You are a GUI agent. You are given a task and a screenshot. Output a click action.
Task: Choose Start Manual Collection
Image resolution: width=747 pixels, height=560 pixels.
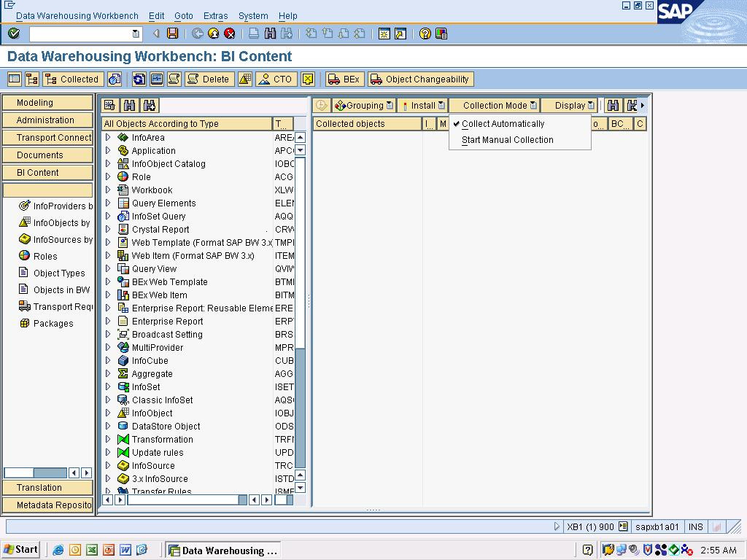click(x=508, y=140)
